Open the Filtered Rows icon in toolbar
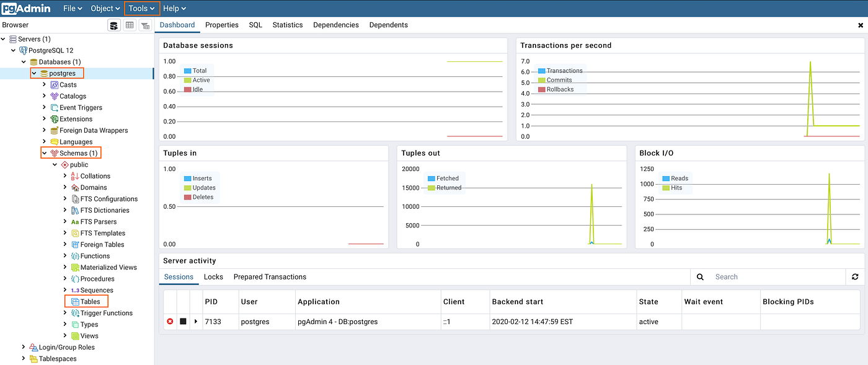Viewport: 868px width, 365px height. (144, 25)
